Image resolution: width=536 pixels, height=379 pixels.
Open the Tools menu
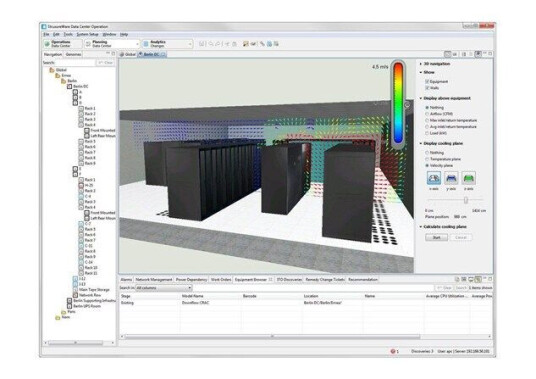click(68, 35)
